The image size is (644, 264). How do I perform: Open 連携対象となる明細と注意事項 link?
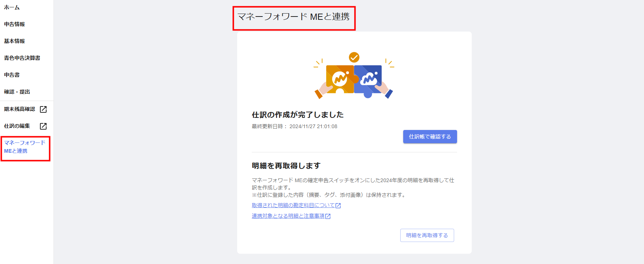288,216
